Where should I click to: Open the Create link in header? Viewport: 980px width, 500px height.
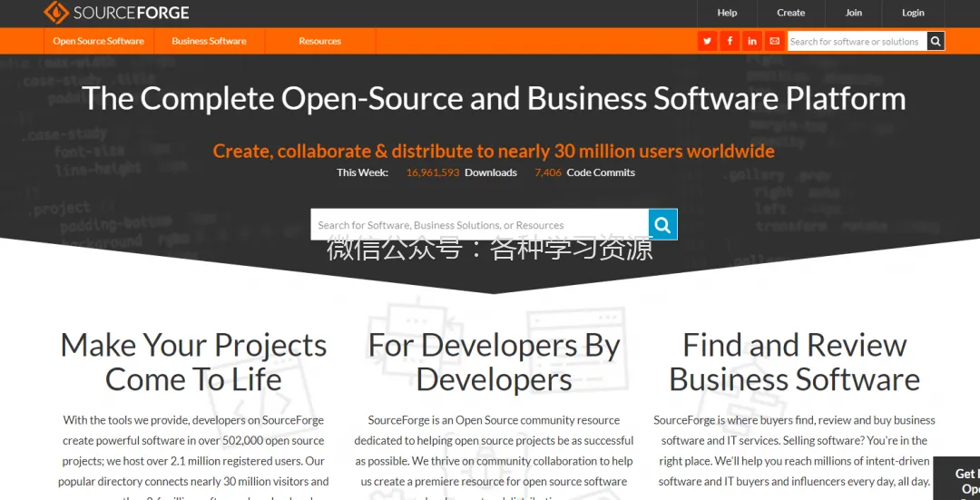coord(790,13)
